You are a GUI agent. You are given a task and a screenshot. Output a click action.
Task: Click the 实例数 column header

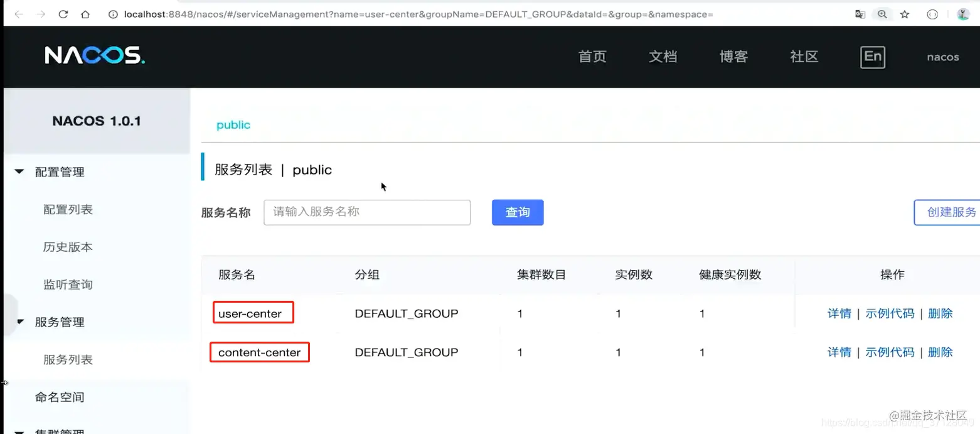point(634,274)
